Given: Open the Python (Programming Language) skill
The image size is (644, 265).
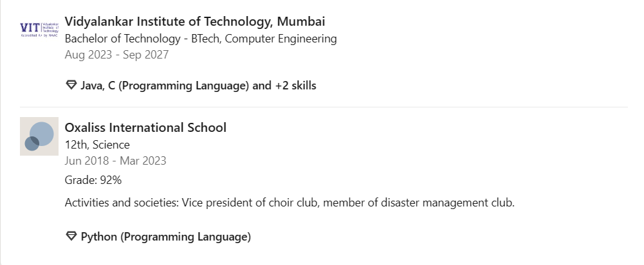Looking at the screenshot, I should click(165, 237).
